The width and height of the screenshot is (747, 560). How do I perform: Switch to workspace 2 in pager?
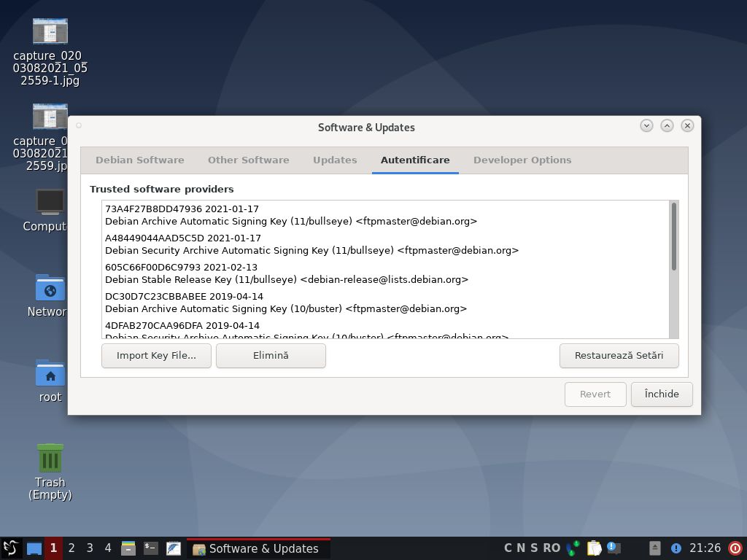[71, 548]
